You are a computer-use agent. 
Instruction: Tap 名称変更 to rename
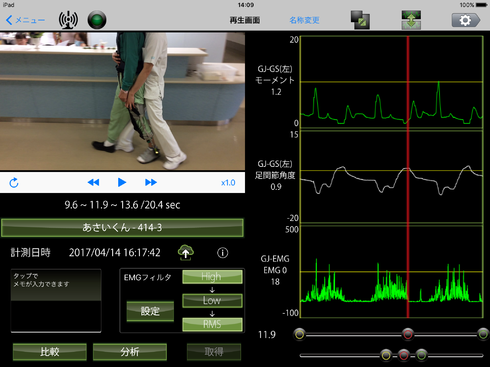point(304,20)
